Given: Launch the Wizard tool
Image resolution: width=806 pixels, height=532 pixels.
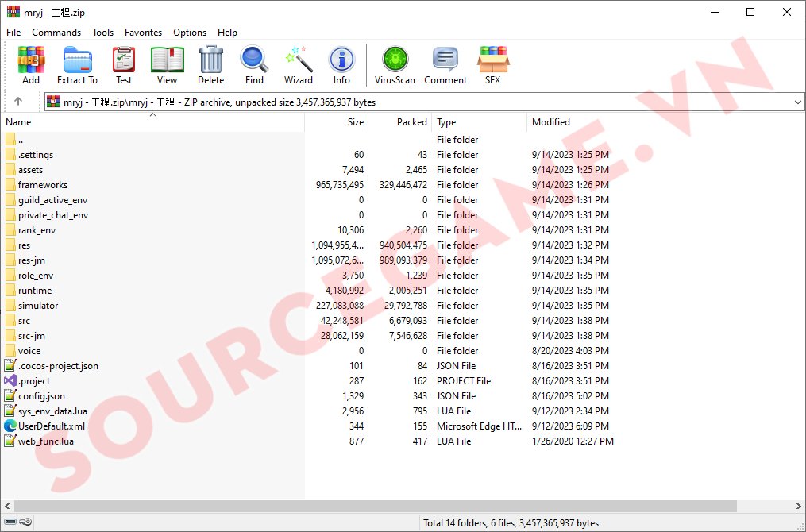Looking at the screenshot, I should pos(299,64).
